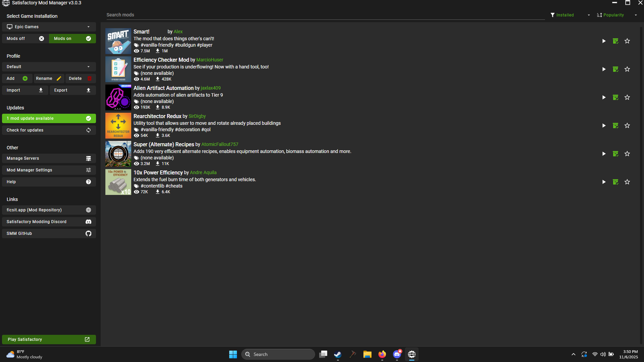Click 1 mod update available button

click(x=49, y=118)
